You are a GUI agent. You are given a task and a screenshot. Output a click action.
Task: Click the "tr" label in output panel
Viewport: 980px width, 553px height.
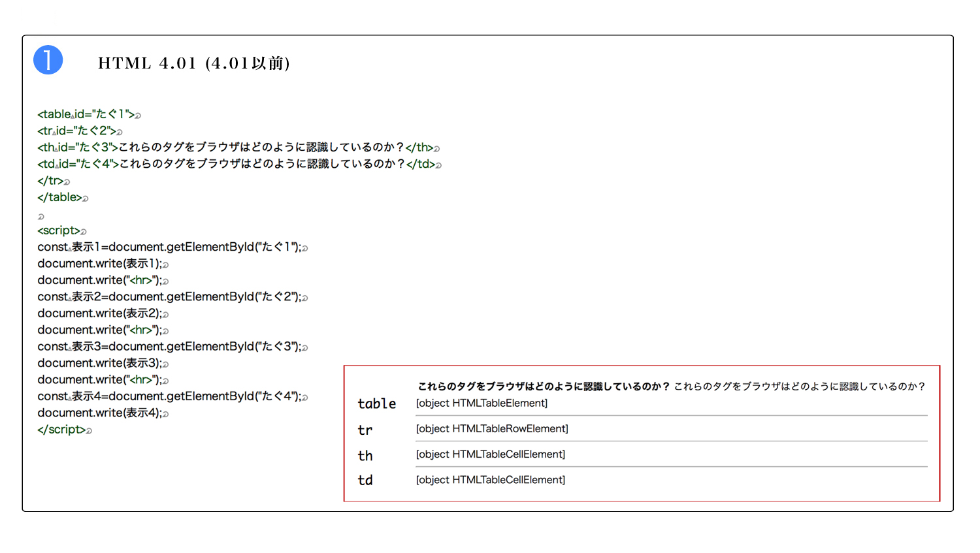click(x=365, y=430)
